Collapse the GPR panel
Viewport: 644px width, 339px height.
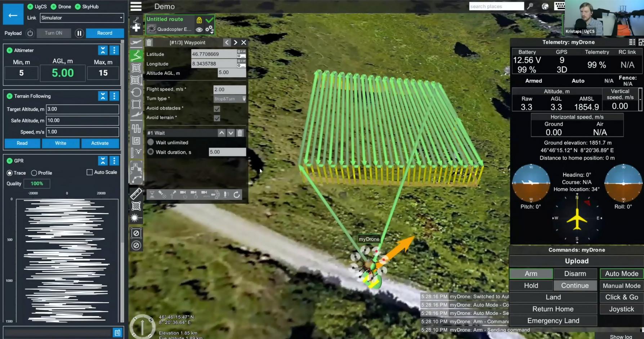pos(103,161)
